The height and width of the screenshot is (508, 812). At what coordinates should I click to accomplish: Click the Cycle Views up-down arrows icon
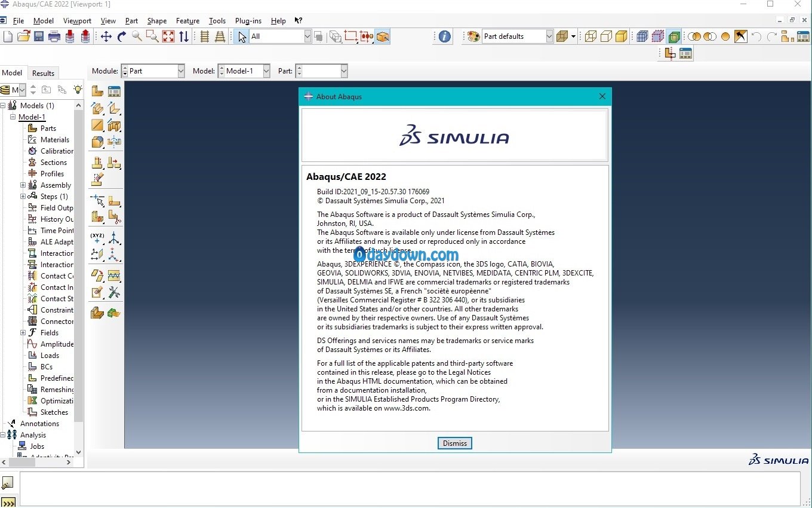pos(184,36)
